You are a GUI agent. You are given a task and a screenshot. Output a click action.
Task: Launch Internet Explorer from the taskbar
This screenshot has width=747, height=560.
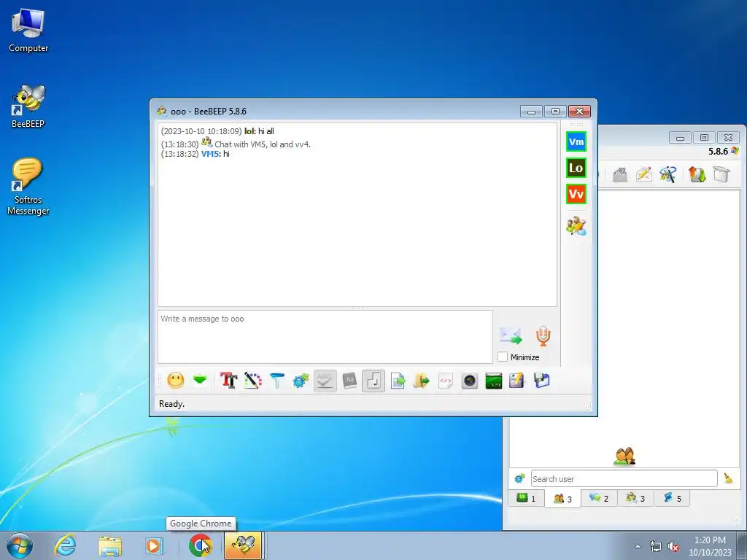tap(65, 545)
